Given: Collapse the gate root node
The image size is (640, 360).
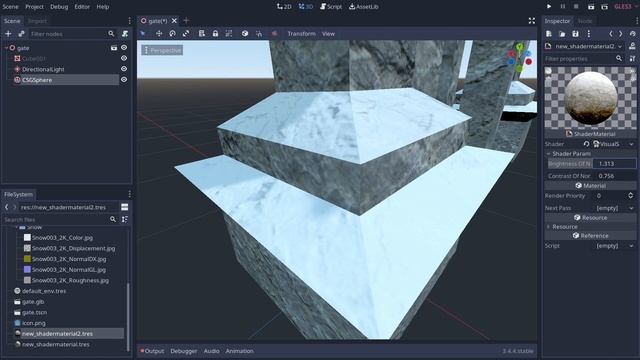Looking at the screenshot, I should click(x=6, y=48).
